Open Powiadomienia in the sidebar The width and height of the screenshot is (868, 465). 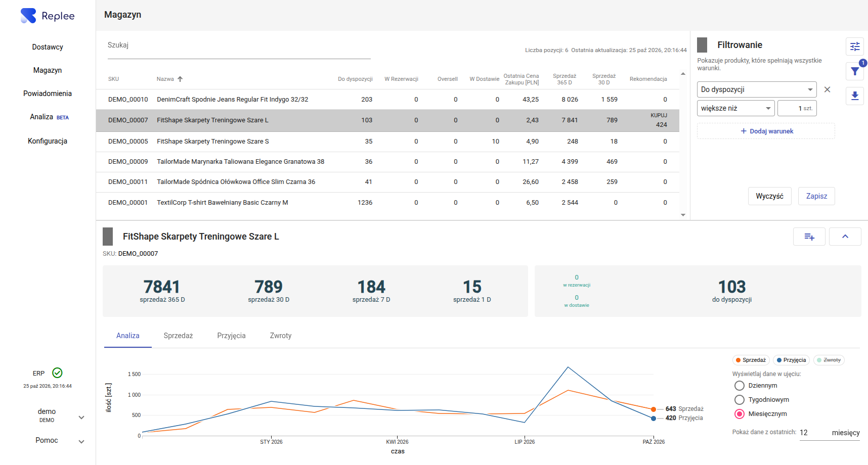(48, 94)
